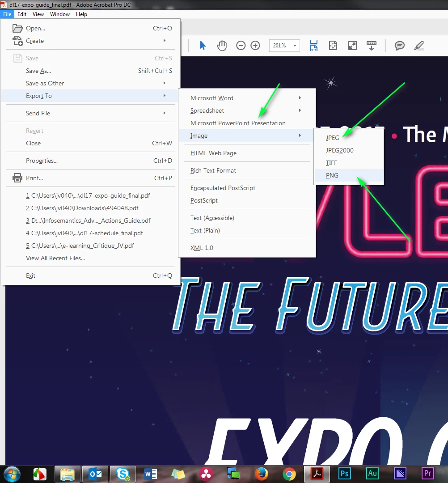
Task: Expand Microsoft Word export options
Action: [x=247, y=98]
